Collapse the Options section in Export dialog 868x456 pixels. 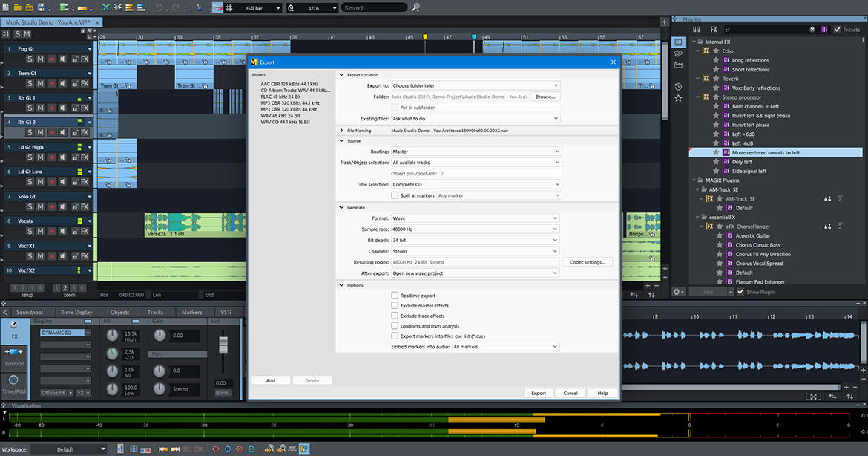point(341,285)
